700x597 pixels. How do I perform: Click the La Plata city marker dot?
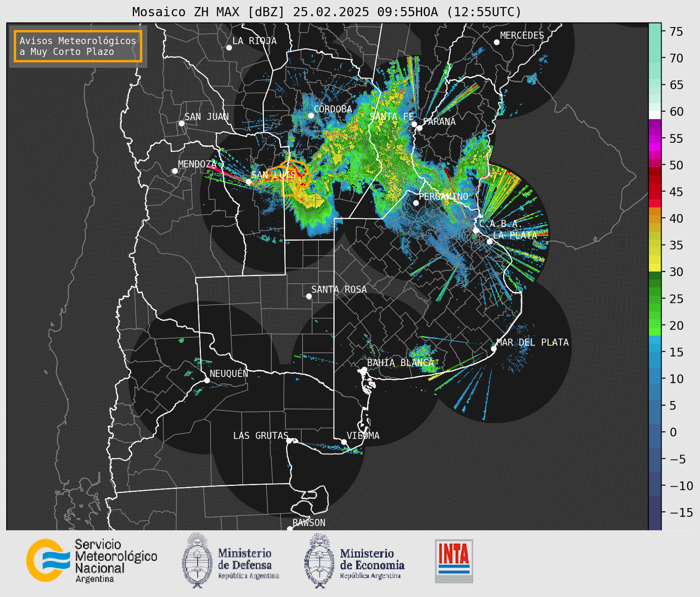point(490,242)
